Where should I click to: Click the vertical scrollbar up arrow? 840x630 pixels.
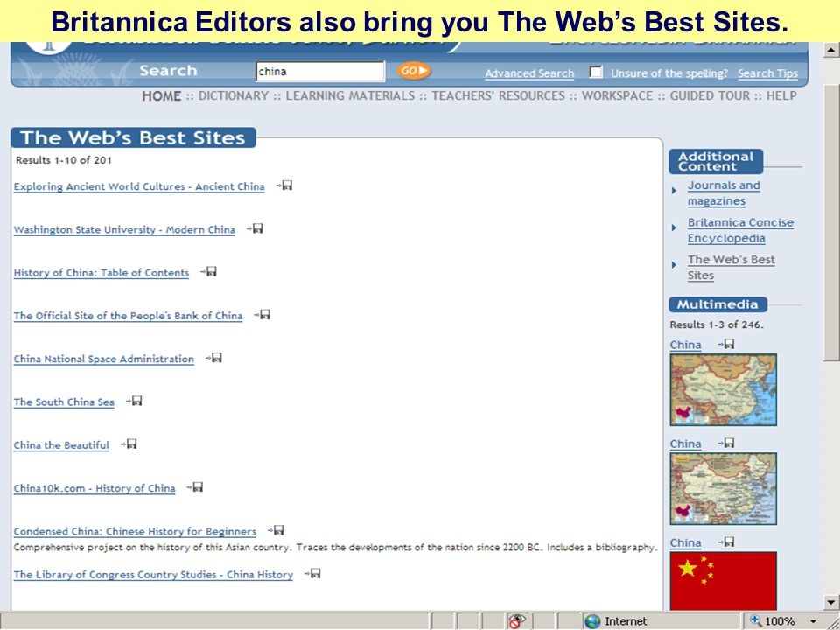(x=830, y=49)
